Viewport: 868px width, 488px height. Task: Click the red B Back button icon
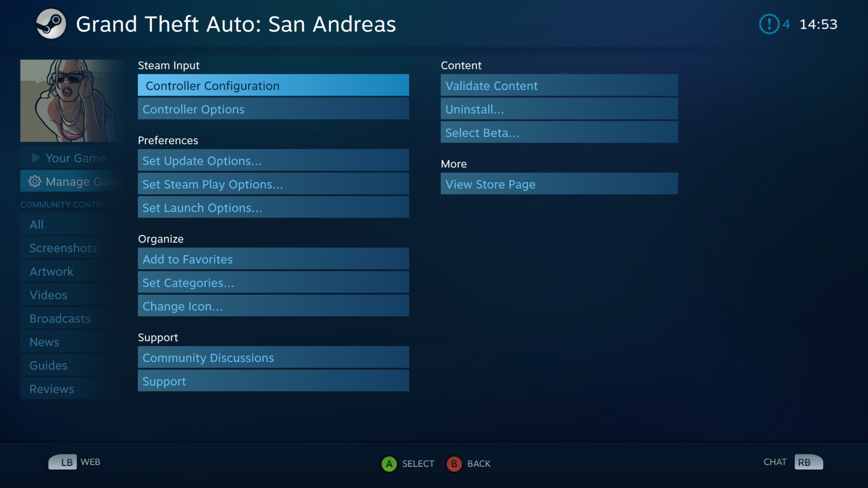[x=454, y=464]
